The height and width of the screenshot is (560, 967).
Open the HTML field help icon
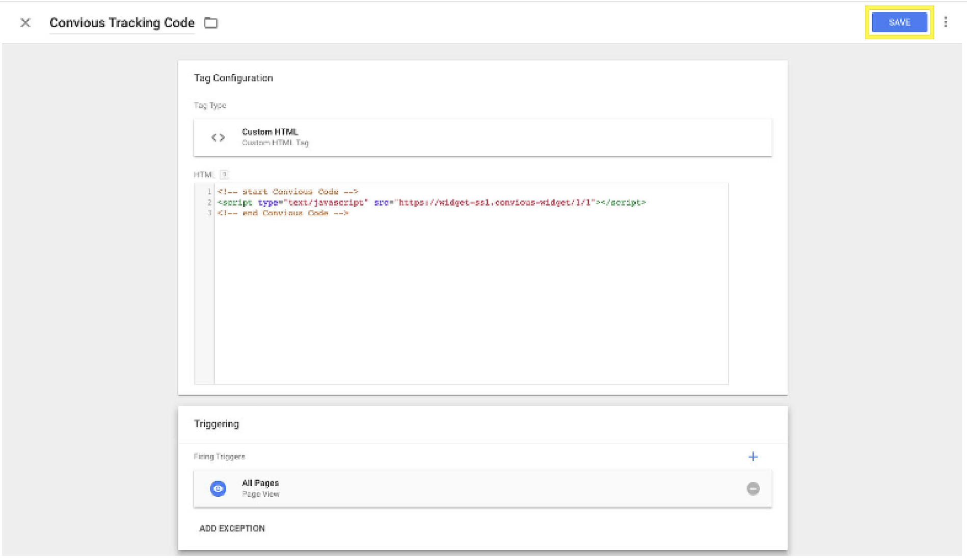point(224,175)
